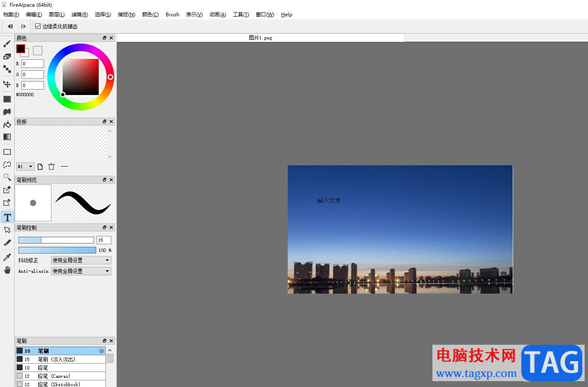Screen dimensions: 588x387
Task: Float the 笔刷控制 brush control panel
Action: click(x=105, y=228)
